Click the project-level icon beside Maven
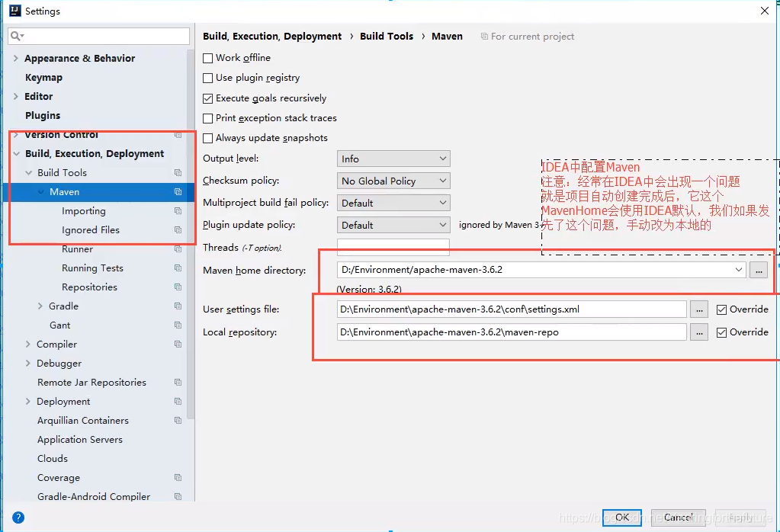Screen dimensions: 780x532 pyautogui.click(x=178, y=192)
